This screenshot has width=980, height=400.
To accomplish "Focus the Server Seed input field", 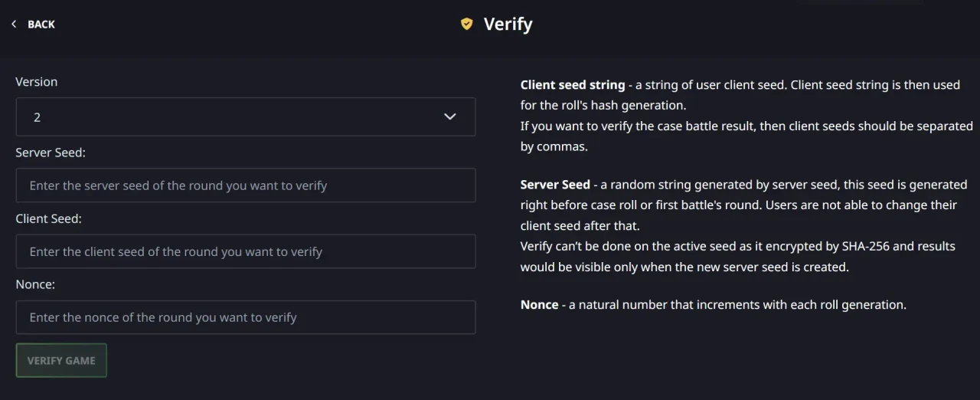I will click(245, 185).
